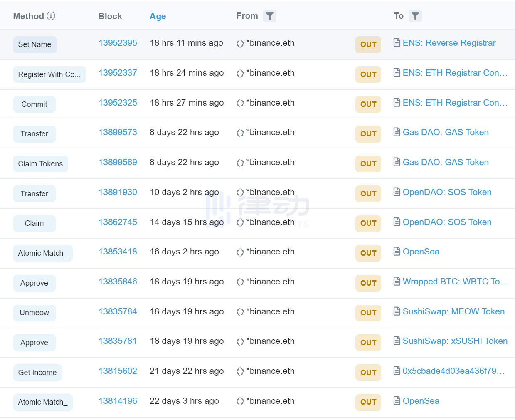Select block number 13835781
This screenshot has height=420, width=515.
(118, 341)
